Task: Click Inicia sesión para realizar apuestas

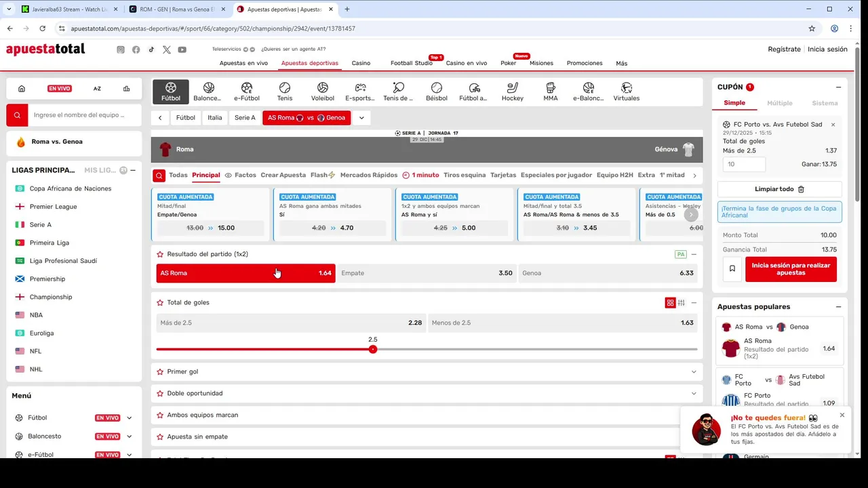Action: [791, 269]
